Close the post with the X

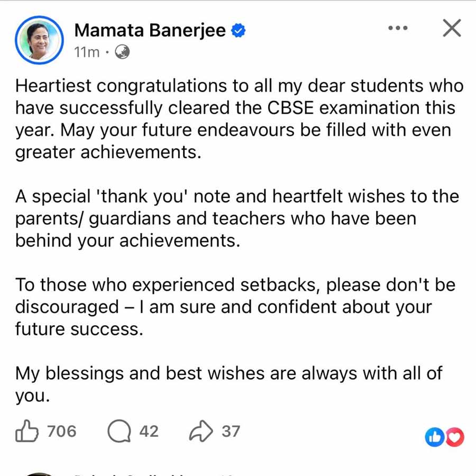[x=451, y=28]
